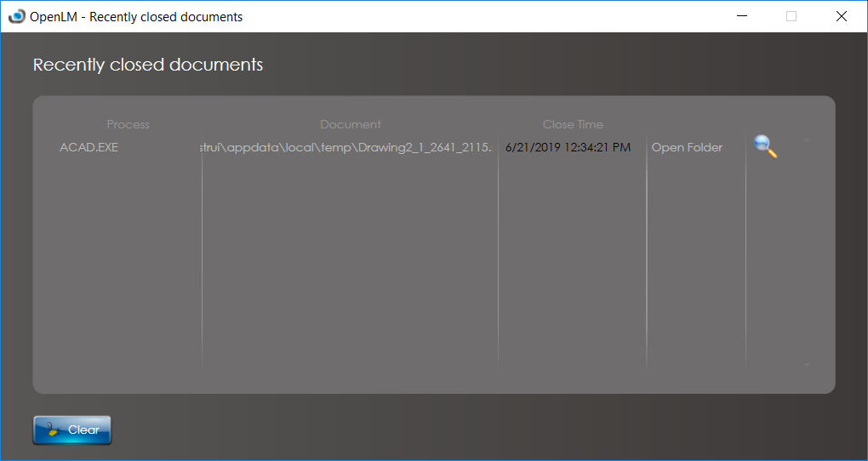Screen dimensions: 868x461
Task: Click the scroll down arrow in the list
Action: click(806, 365)
